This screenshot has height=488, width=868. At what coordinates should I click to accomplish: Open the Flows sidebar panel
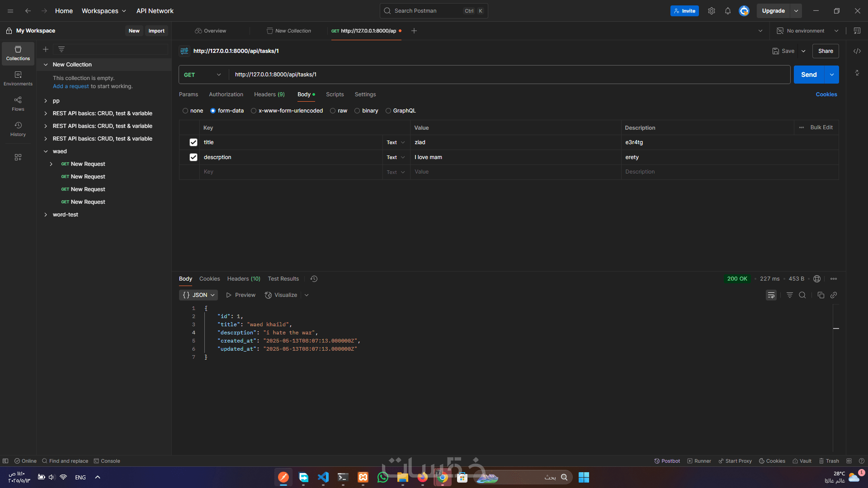pyautogui.click(x=18, y=103)
